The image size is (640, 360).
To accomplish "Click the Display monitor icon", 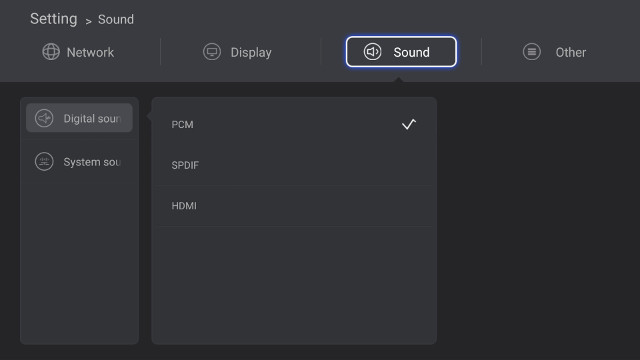I will [212, 52].
